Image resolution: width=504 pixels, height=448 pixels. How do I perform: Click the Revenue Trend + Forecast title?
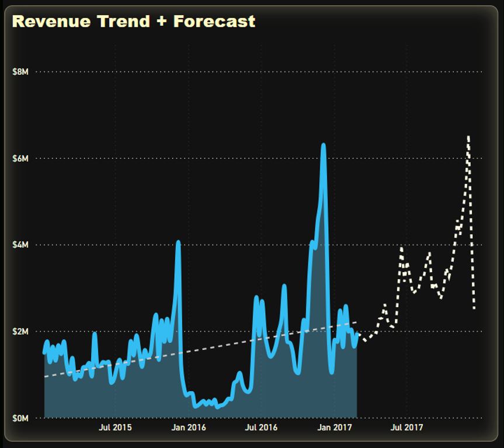click(x=134, y=22)
